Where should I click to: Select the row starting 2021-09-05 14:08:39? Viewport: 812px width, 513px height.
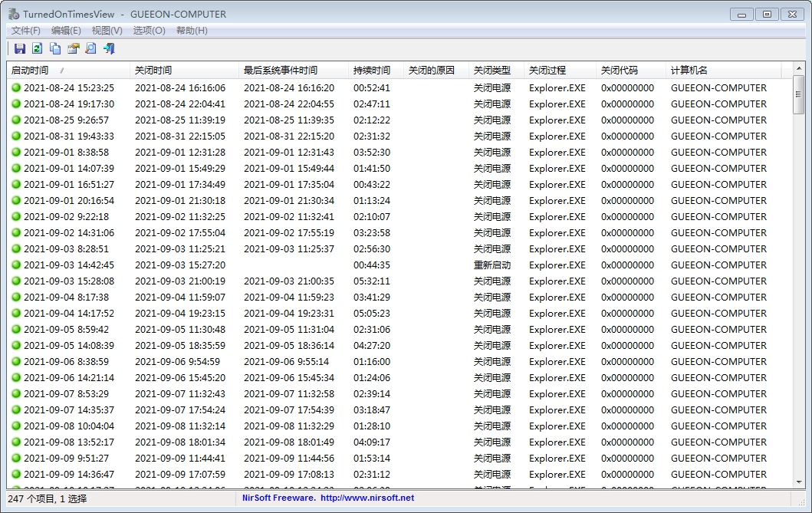[69, 346]
